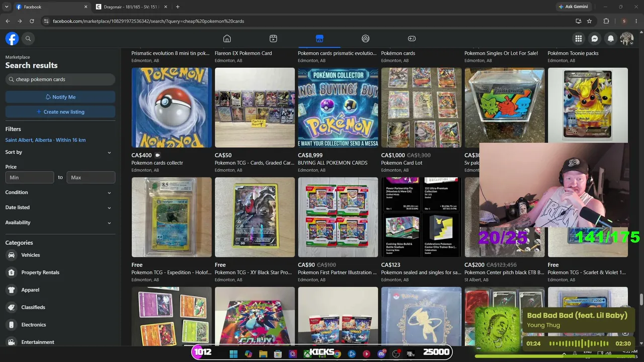Viewport: 644px width, 362px height.
Task: Open Facebook notifications bell
Action: click(611, 39)
